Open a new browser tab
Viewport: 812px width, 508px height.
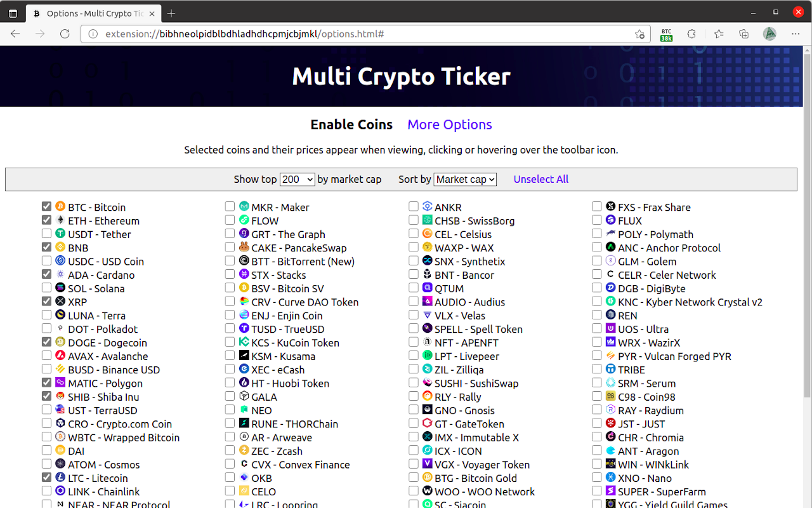click(x=171, y=13)
